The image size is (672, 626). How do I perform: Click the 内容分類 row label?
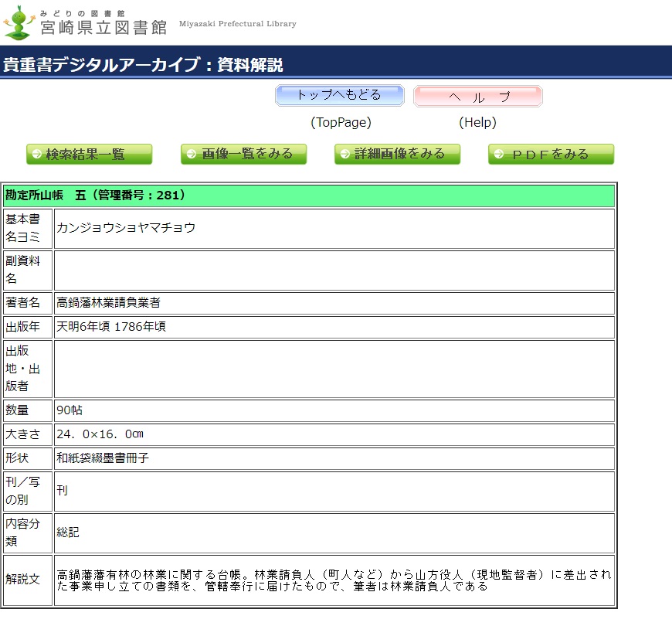coord(28,533)
